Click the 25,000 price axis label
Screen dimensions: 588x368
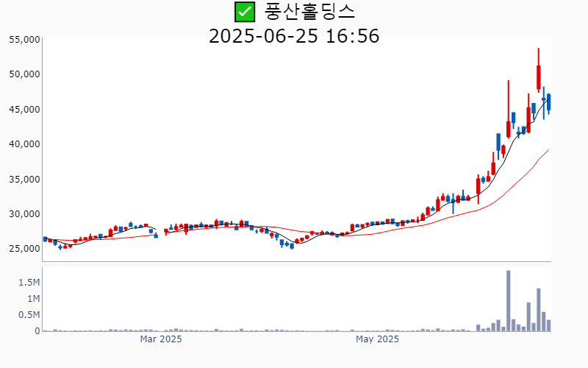tap(24, 249)
